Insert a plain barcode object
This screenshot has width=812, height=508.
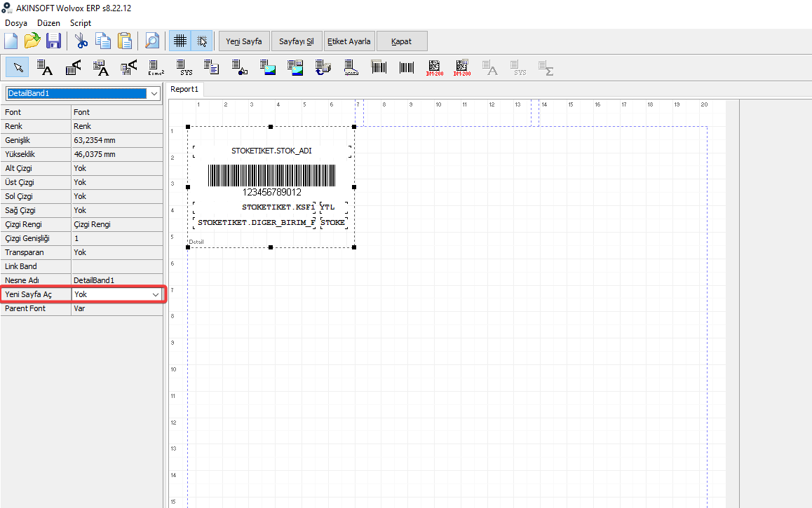coord(407,67)
